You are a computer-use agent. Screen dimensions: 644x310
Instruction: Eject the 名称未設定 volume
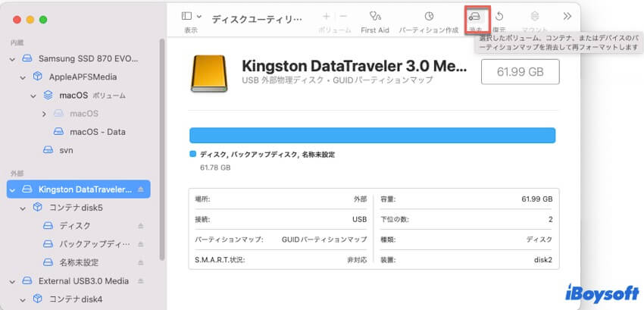tap(139, 262)
